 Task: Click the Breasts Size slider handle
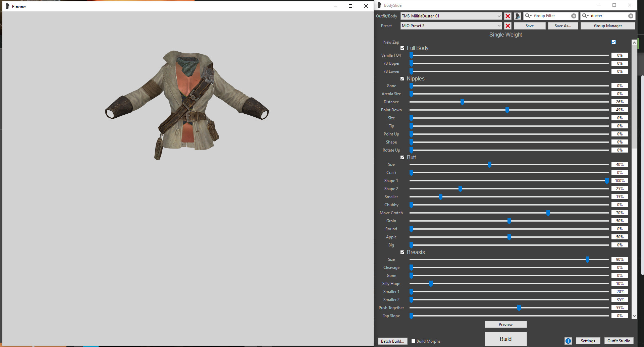(587, 259)
